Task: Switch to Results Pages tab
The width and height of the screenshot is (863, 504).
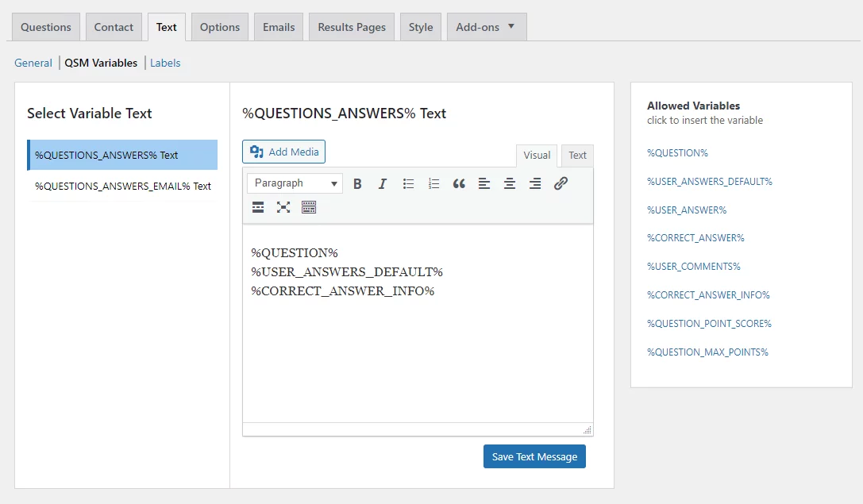Action: pos(352,27)
